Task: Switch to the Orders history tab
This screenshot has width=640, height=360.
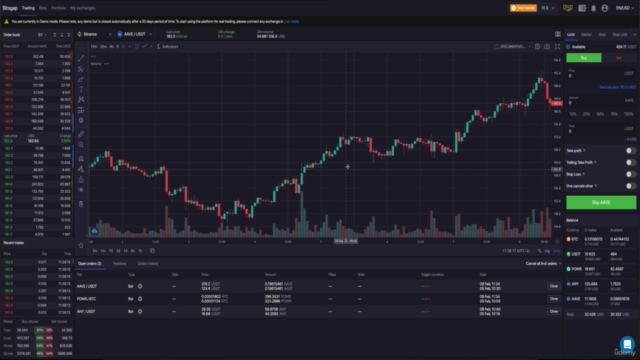Action: pos(148,264)
